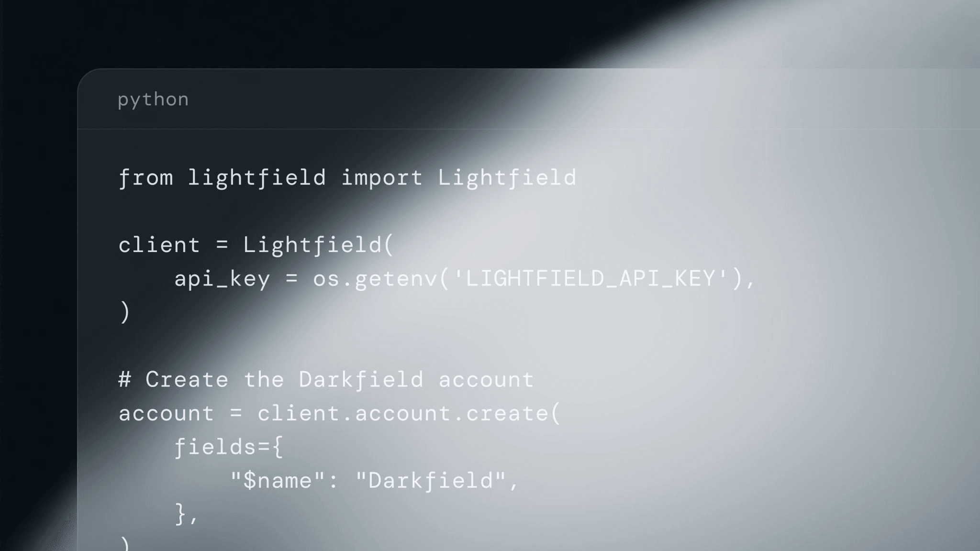The height and width of the screenshot is (551, 980).
Task: Click 'client.account.create(' method call
Action: [x=409, y=414]
